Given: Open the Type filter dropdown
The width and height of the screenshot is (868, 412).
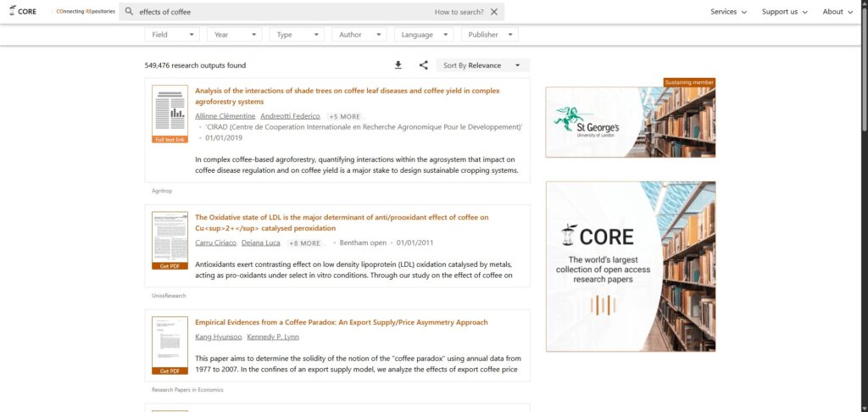Looking at the screenshot, I should click(297, 34).
